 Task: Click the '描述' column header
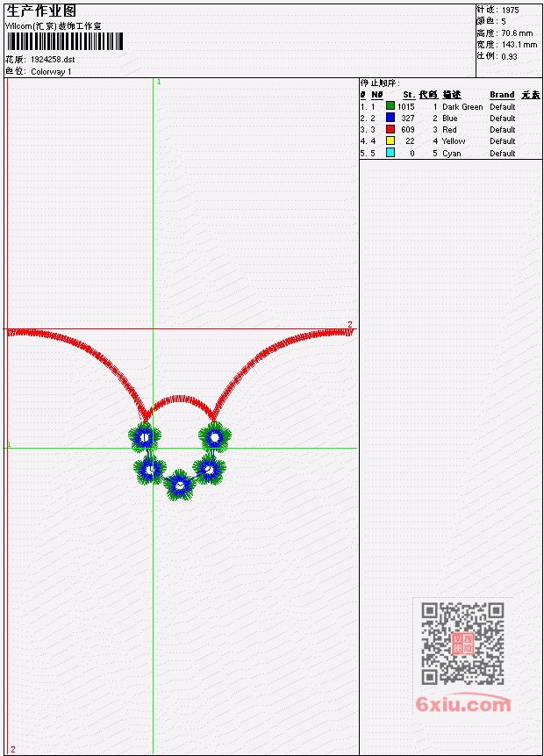[x=452, y=95]
